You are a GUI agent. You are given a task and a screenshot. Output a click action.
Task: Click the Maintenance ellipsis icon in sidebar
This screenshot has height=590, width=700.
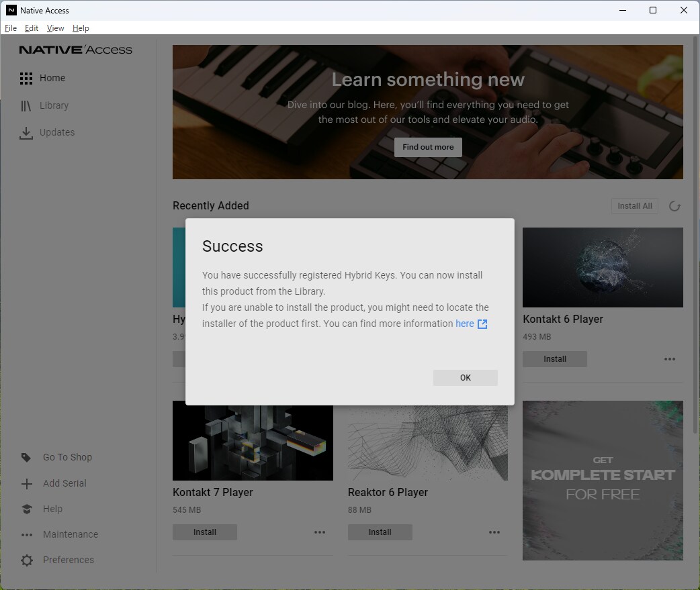pos(26,535)
